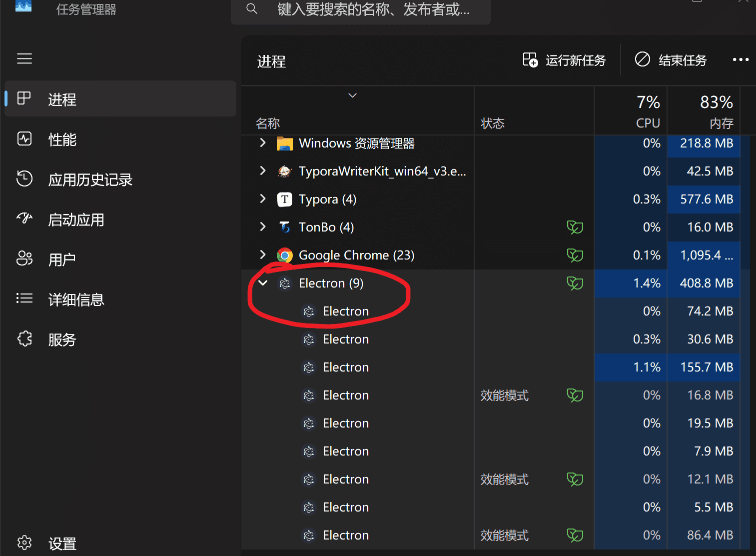This screenshot has width=756, height=556.
Task: Click efficiency leaf icon on Electron (9) row
Action: (575, 283)
